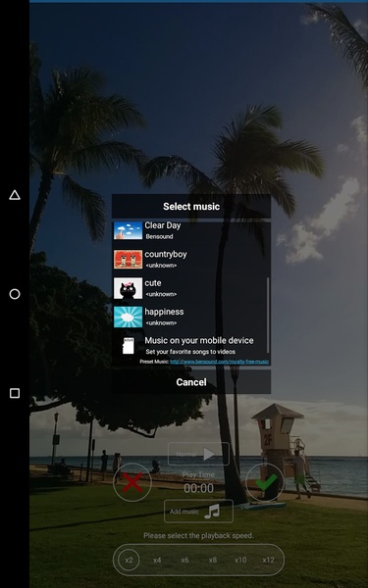Image resolution: width=368 pixels, height=588 pixels.
Task: Click the red X discard icon
Action: (x=132, y=482)
